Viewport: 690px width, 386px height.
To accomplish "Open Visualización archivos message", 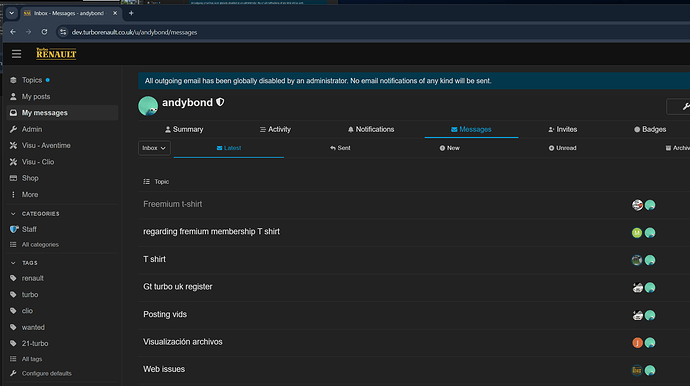I will click(x=183, y=342).
